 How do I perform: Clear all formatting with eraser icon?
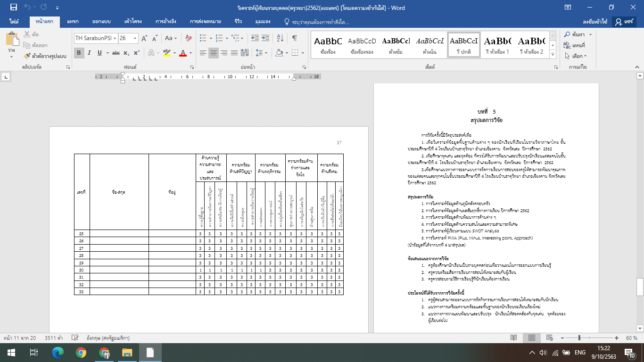[x=189, y=38]
